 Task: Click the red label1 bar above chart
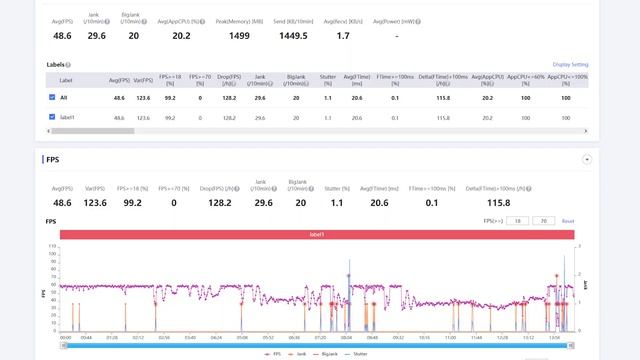[x=317, y=235]
